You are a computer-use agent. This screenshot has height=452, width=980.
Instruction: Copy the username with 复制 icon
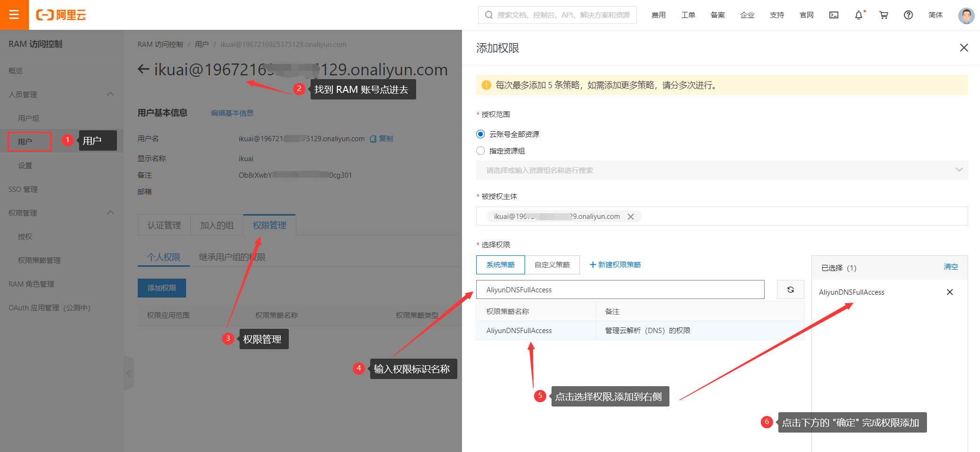tap(382, 139)
